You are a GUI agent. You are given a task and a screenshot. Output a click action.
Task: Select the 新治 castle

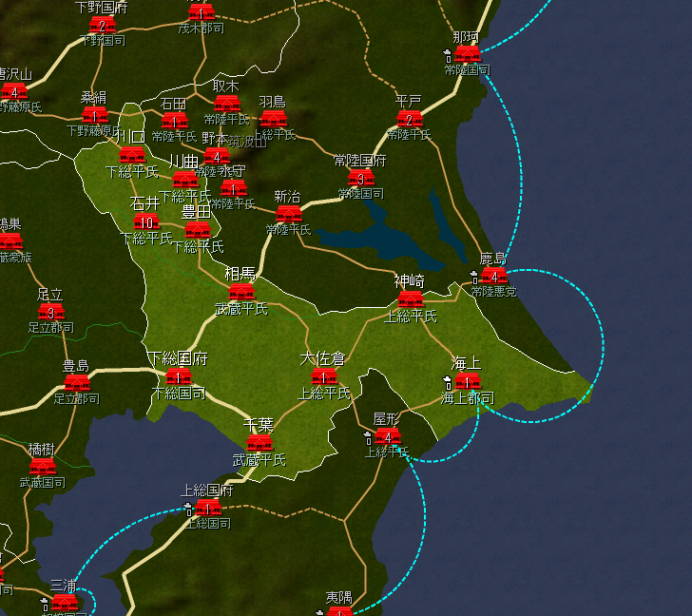(289, 215)
